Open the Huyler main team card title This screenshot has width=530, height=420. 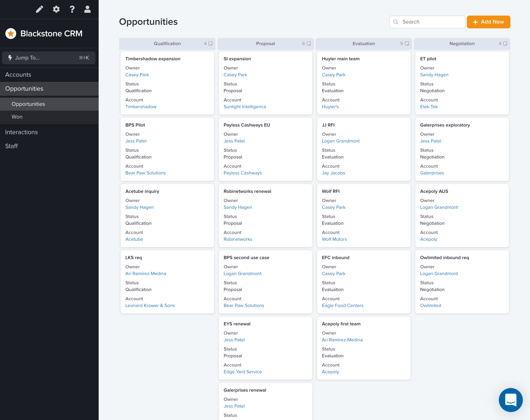pos(340,59)
